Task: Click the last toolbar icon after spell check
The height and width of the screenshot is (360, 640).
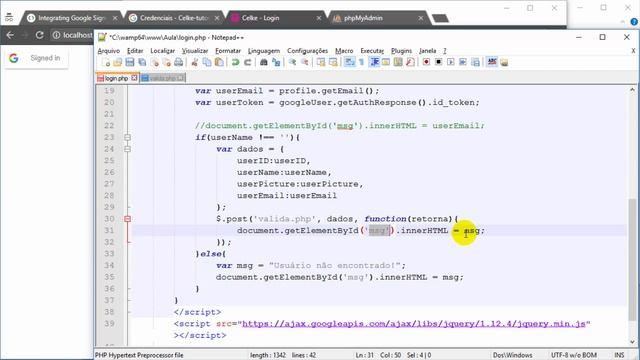Action: tap(504, 62)
